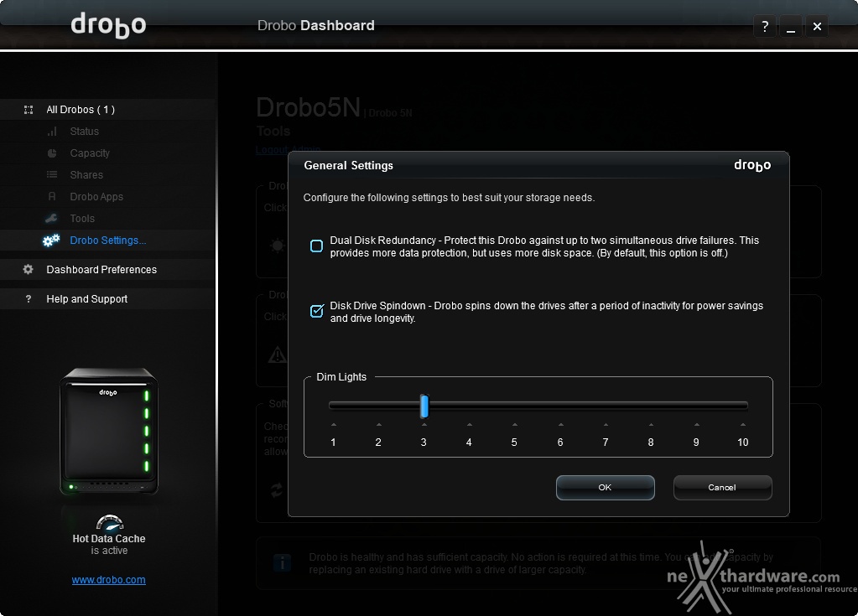Image resolution: width=858 pixels, height=616 pixels.
Task: Select All Drobos ( 1 ) entry
Action: [81, 110]
